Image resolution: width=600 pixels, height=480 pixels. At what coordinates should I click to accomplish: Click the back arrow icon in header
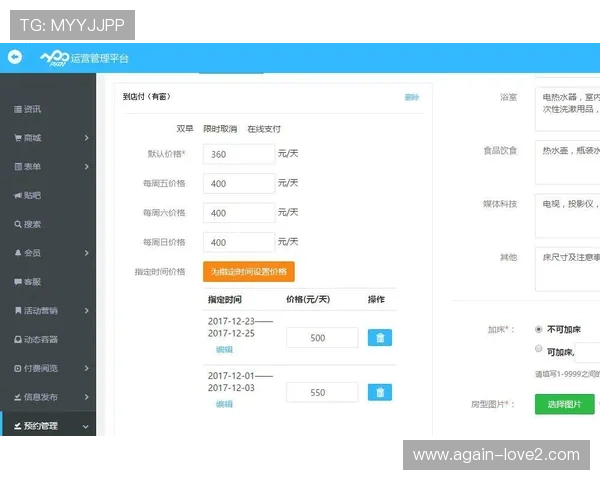(15, 57)
